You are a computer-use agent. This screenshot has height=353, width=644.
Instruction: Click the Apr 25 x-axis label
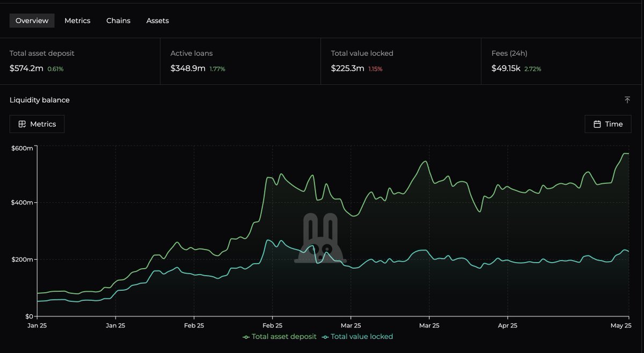(x=507, y=325)
